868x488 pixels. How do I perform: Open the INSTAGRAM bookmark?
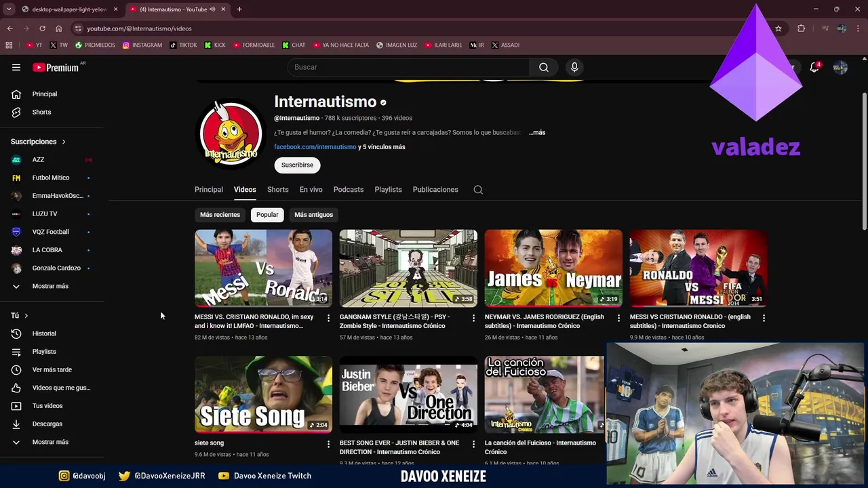142,45
